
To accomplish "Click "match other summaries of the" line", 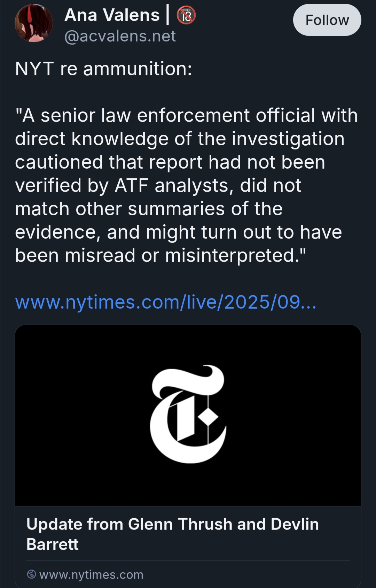I will pos(149,209).
